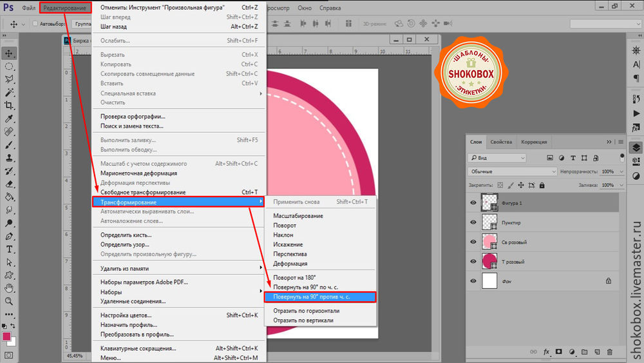Click the foreground pink color swatch
644x363 pixels.
tap(7, 337)
